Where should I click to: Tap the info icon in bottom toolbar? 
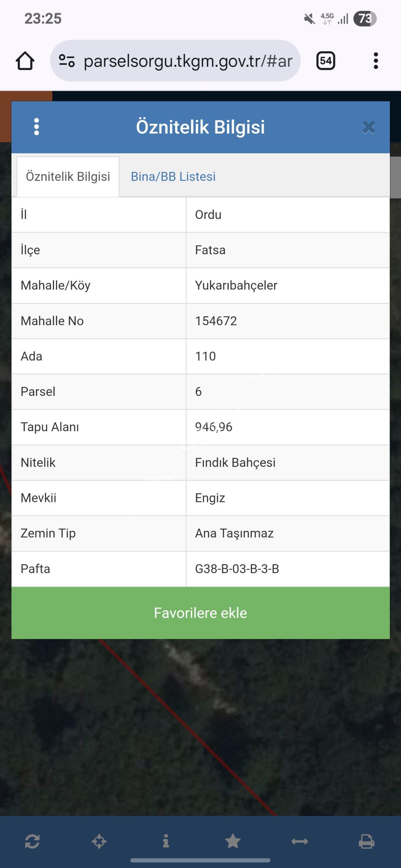pyautogui.click(x=166, y=841)
